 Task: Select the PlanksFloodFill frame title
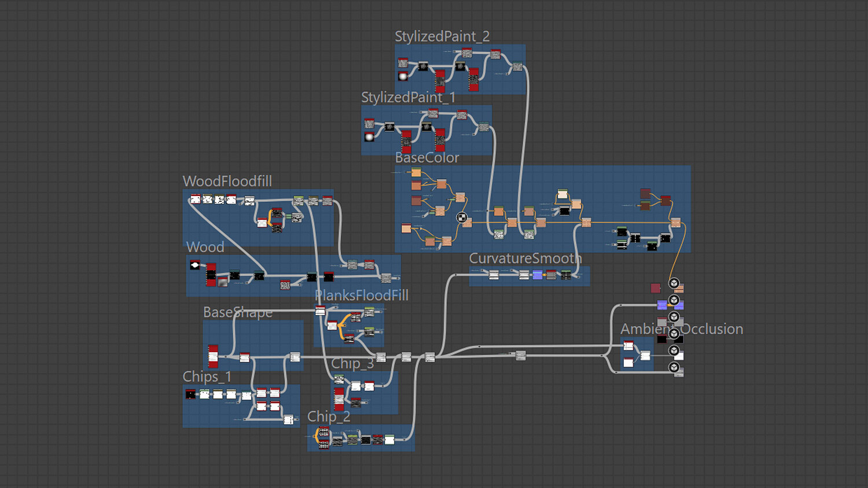tap(362, 295)
